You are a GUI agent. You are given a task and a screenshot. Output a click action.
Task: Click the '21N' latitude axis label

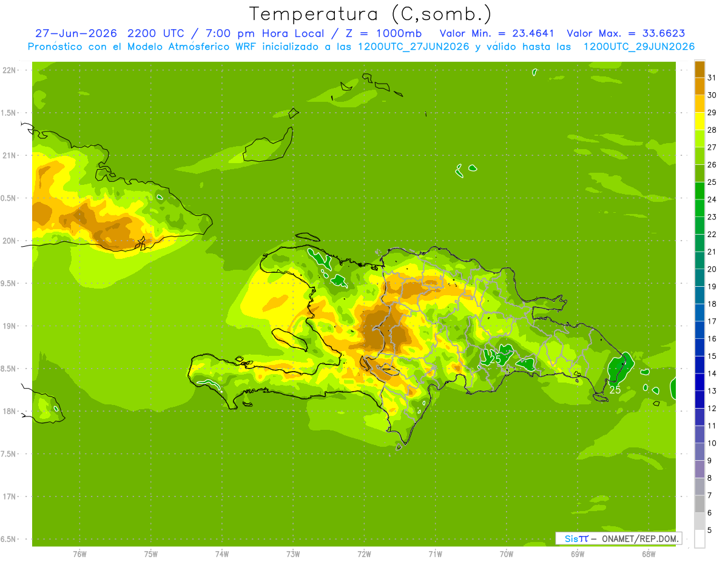pyautogui.click(x=10, y=156)
